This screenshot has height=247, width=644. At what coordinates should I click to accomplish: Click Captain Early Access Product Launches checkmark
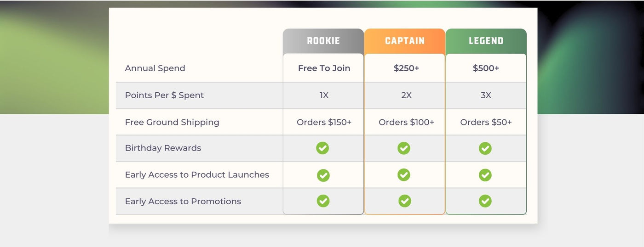404,175
